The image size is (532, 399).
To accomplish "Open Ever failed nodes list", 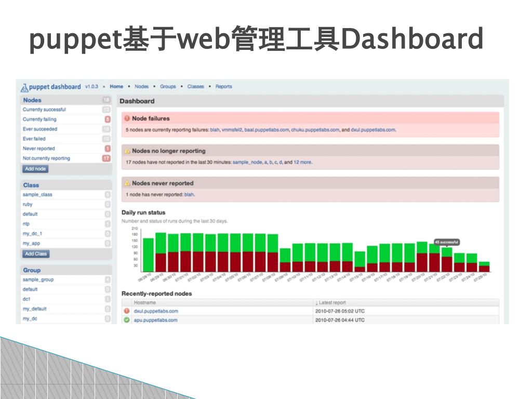I will (x=34, y=139).
